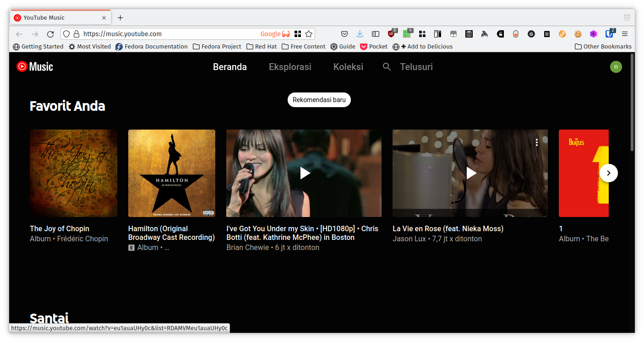Bookmark this page with star
644x342 pixels.
click(309, 34)
